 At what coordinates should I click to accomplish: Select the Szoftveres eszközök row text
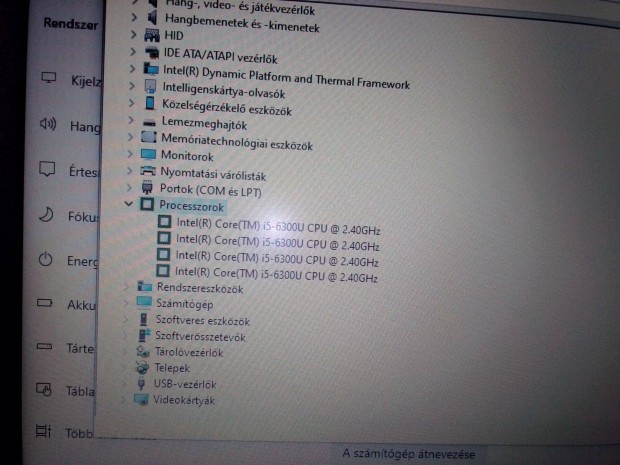click(202, 320)
